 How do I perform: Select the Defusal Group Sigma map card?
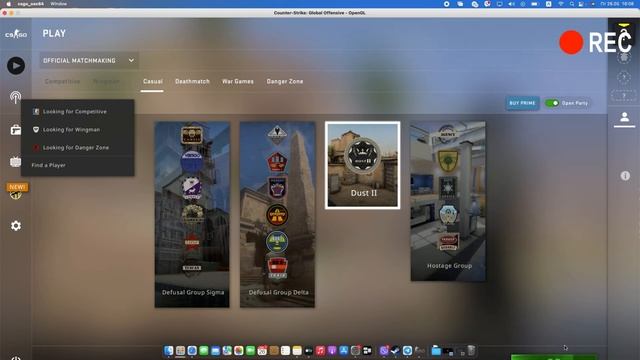192,214
